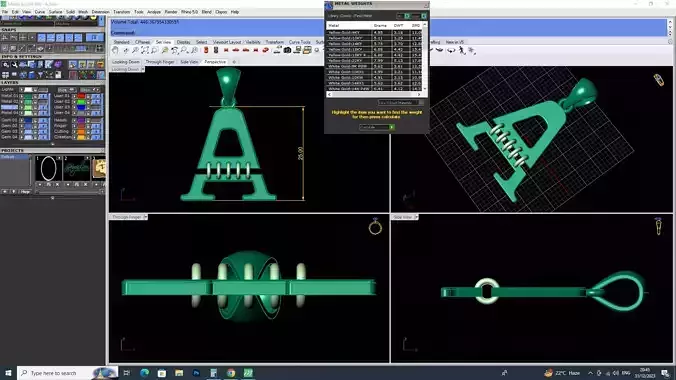Open File Explorer from the taskbar

(x=179, y=373)
